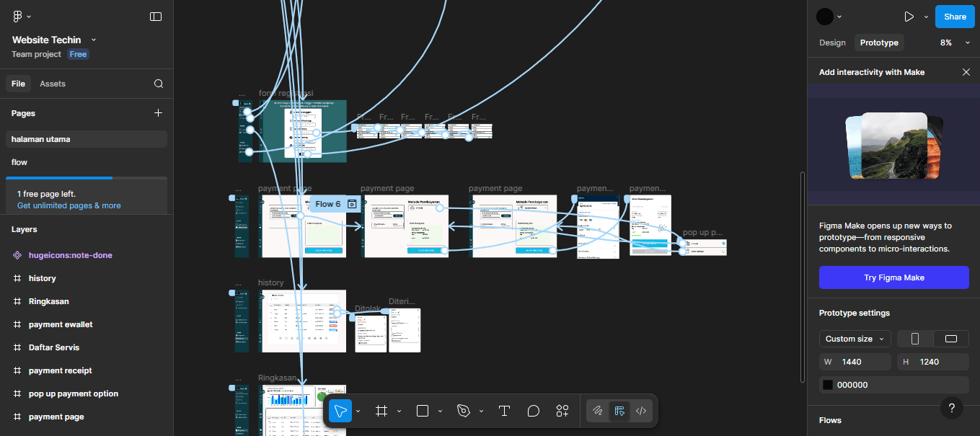Image resolution: width=980 pixels, height=436 pixels.
Task: Switch to the Design tab
Action: coord(832,43)
